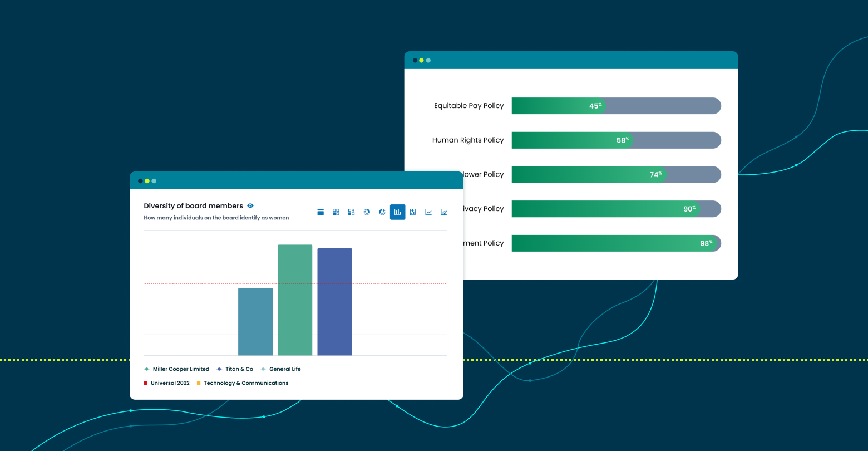
Task: Choose the donut chart with sparkle icon
Action: point(382,212)
